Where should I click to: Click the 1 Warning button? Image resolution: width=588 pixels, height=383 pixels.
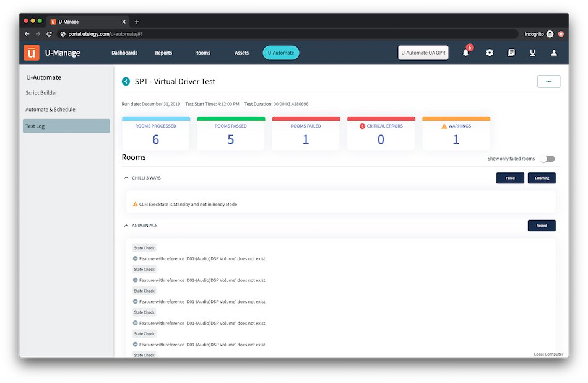pos(542,178)
